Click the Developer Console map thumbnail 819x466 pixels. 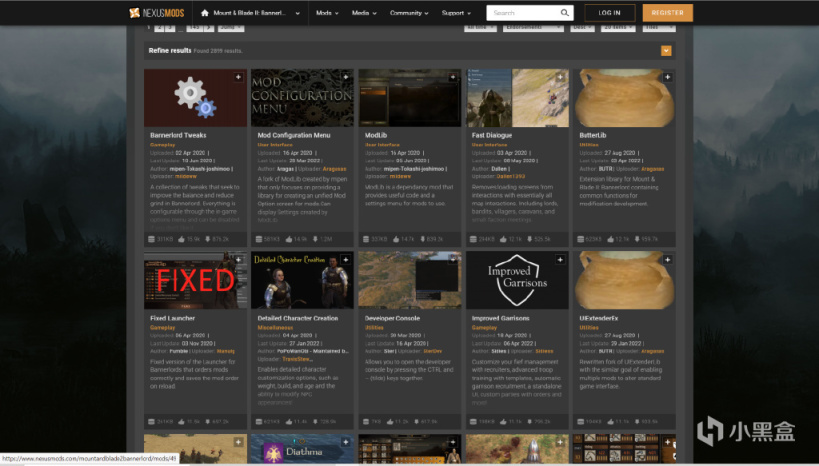410,280
